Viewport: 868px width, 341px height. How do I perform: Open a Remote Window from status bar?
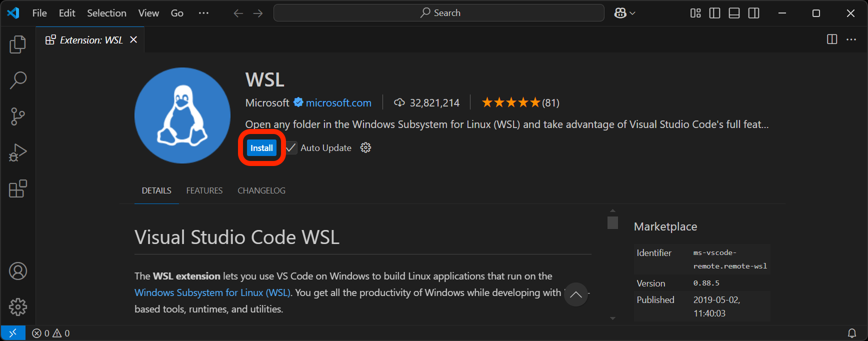13,333
